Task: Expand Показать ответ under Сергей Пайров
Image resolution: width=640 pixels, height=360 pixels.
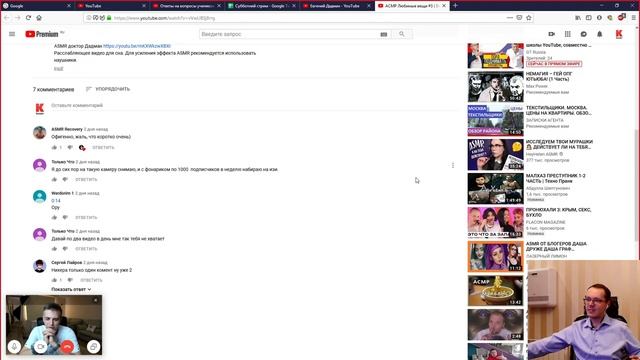Action: click(71, 289)
